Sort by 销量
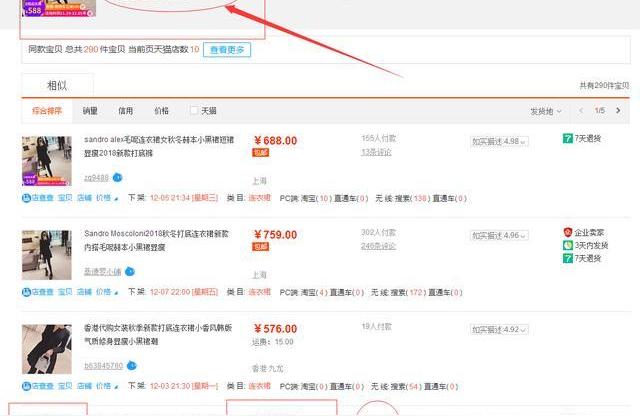Screen dimensions: 640x416 tap(90, 111)
